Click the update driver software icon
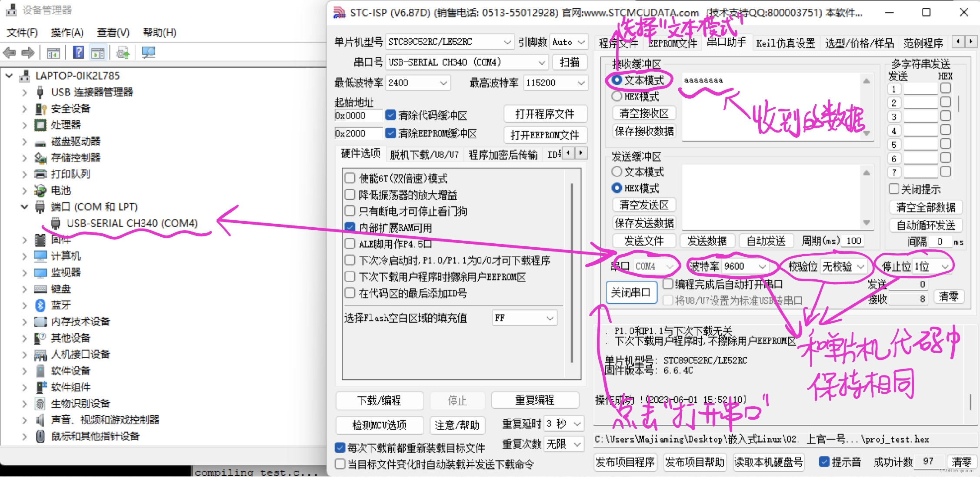Screen dimensions: 980x477 click(x=123, y=53)
